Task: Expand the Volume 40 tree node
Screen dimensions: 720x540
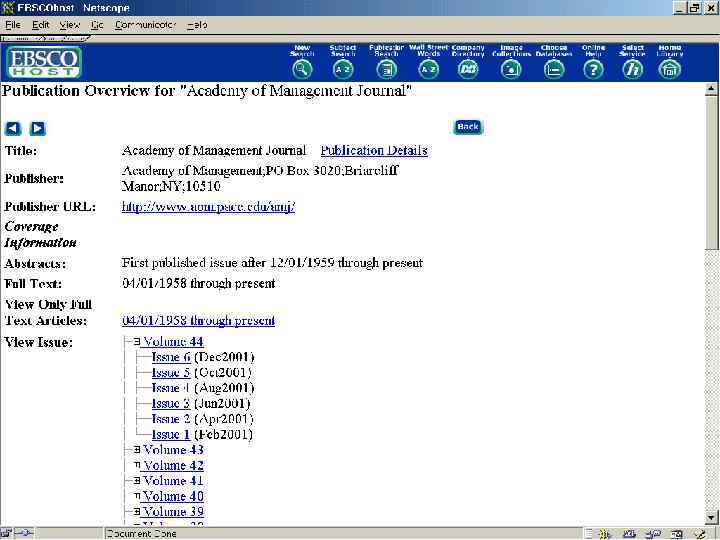Action: click(136, 496)
